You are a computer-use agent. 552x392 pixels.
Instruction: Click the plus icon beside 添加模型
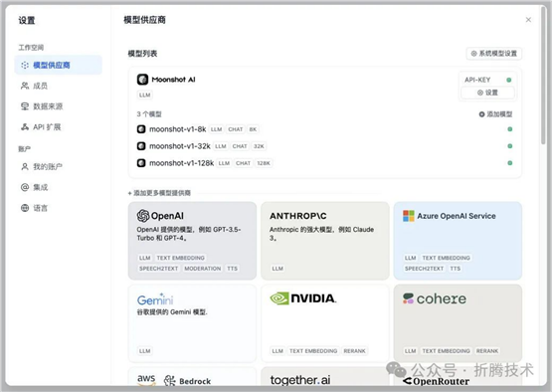tap(482, 114)
